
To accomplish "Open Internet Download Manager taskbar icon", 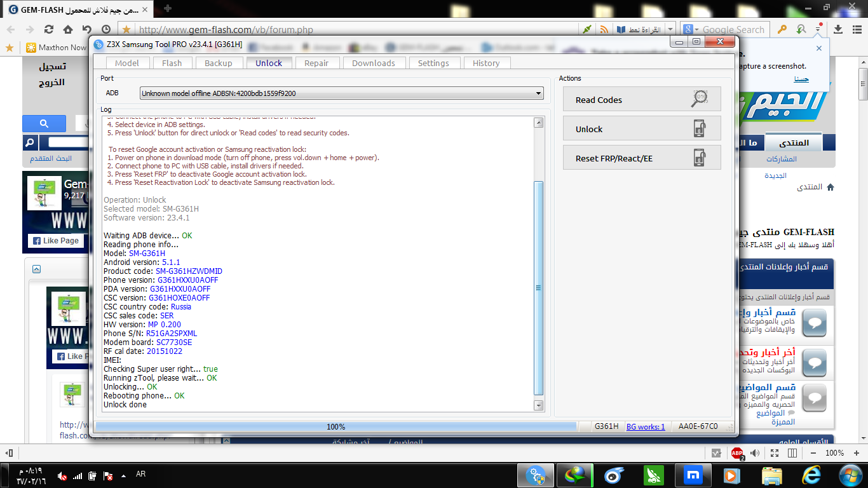I will (x=574, y=475).
